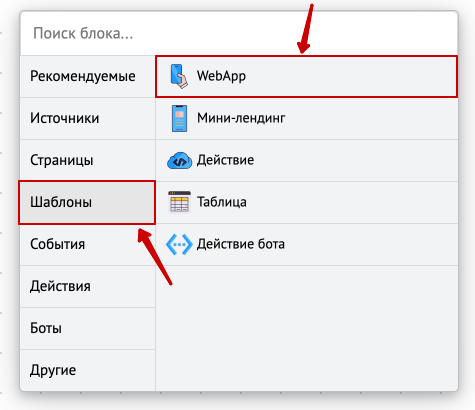
Task: Open the Рекомендуемые category
Action: (88, 76)
